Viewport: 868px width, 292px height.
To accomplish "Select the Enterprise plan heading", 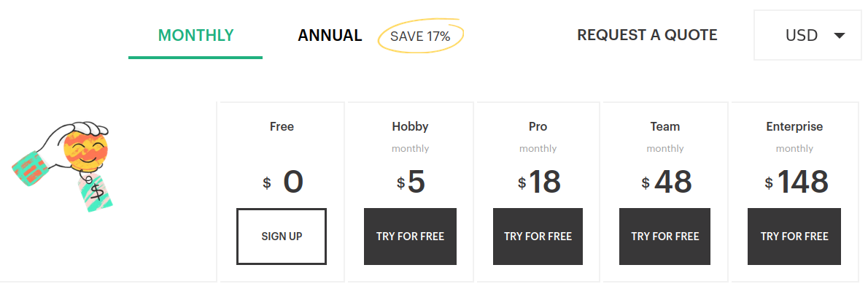I will (794, 126).
